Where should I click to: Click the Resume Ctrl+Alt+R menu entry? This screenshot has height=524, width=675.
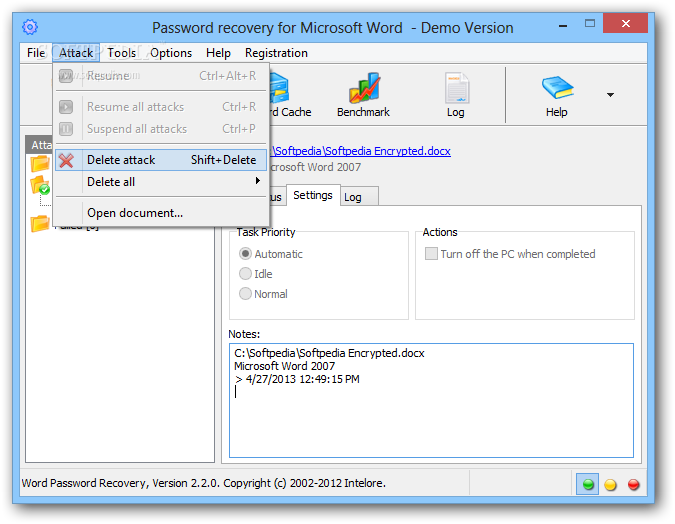(x=161, y=76)
